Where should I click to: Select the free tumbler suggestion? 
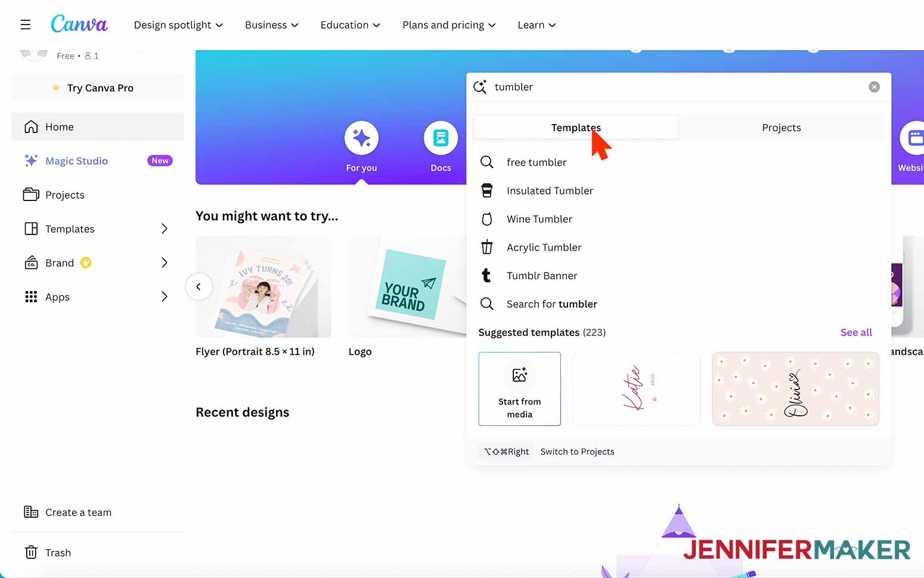679,162
